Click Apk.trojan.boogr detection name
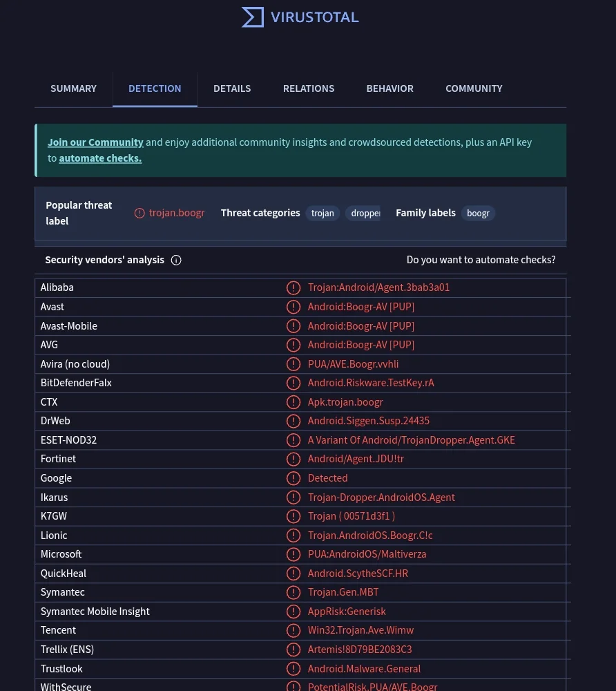616x691 pixels. click(x=345, y=402)
